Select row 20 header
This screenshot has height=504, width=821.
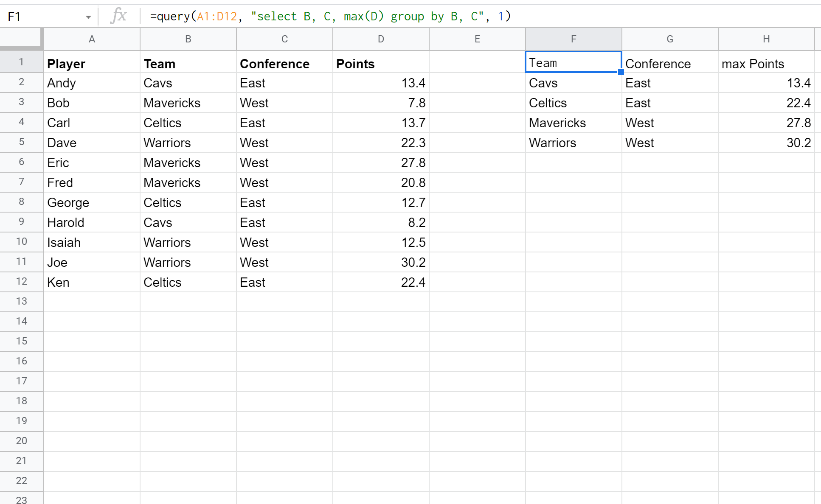point(21,441)
